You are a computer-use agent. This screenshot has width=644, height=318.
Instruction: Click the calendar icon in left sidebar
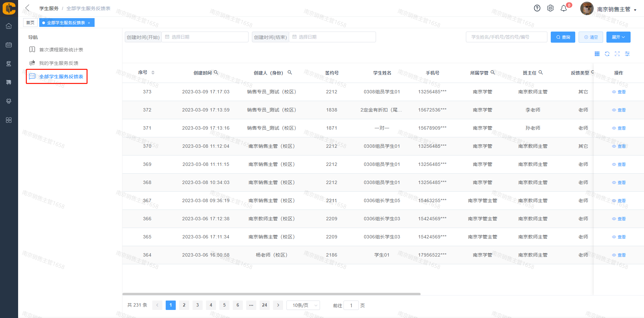point(9,45)
